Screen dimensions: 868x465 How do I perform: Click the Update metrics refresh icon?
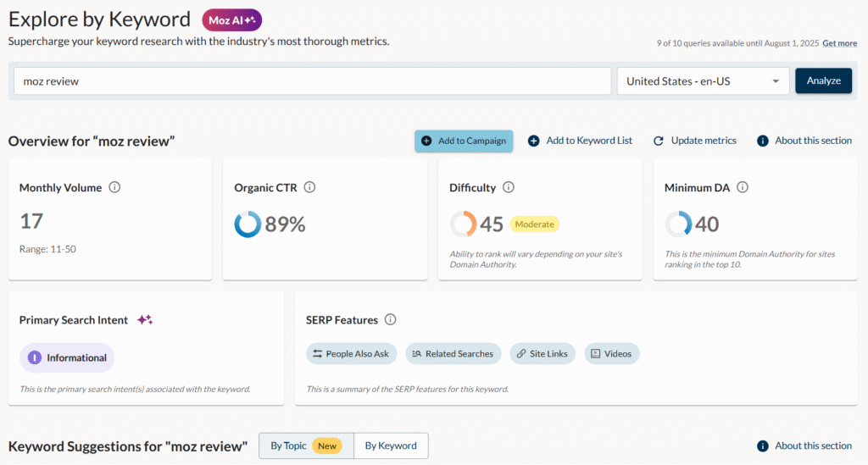point(658,141)
